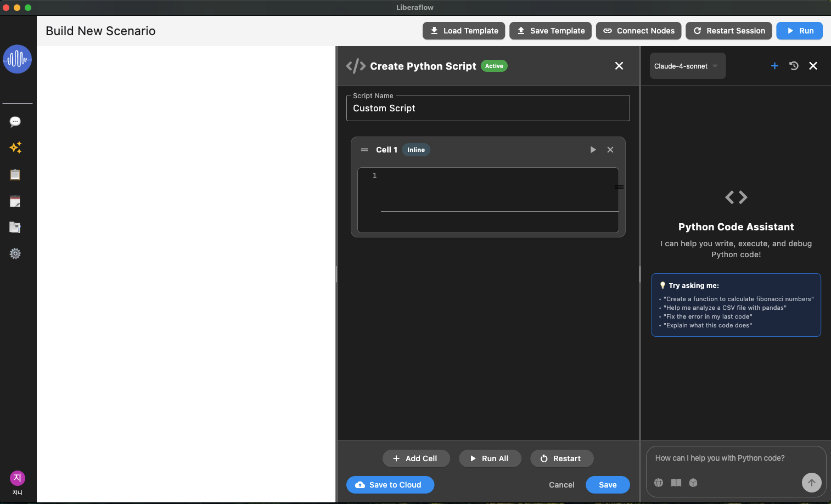Click the Script Name input field
Viewport: 831px width, 504px height.
click(x=487, y=109)
